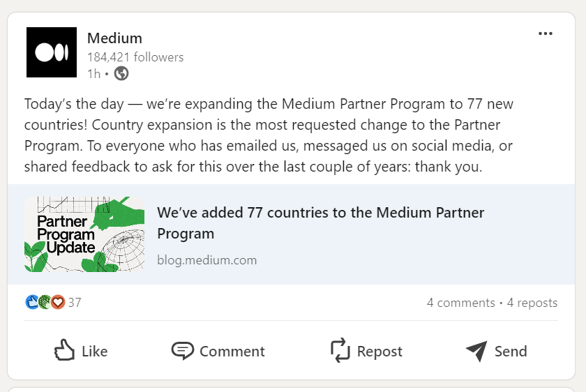Open the Partner Program Update thumbnail

[x=84, y=234]
